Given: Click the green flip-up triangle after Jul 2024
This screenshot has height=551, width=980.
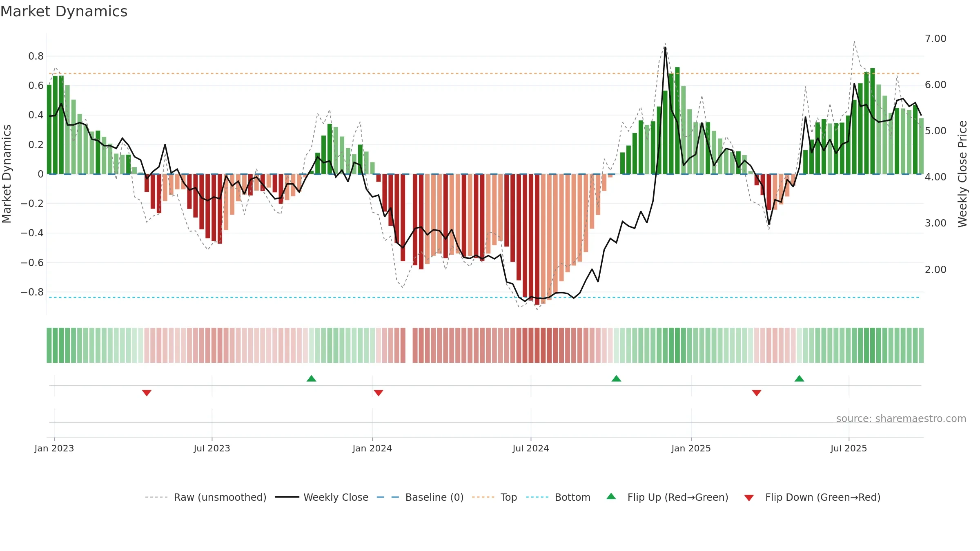Looking at the screenshot, I should coord(617,378).
